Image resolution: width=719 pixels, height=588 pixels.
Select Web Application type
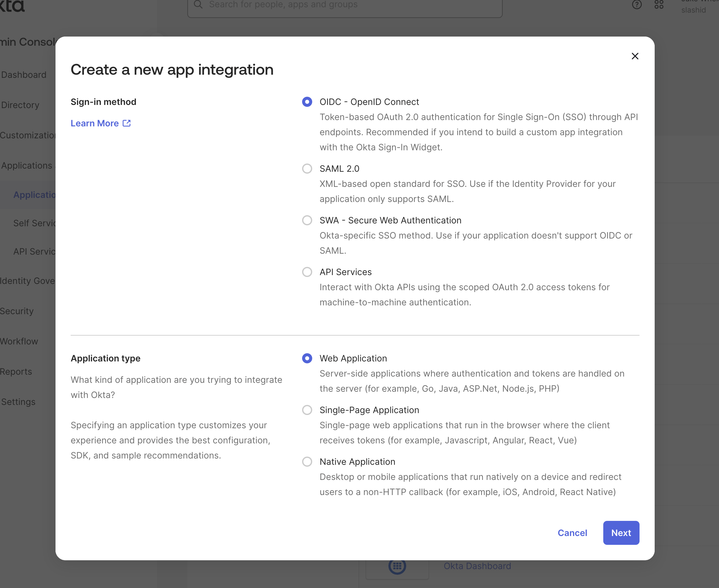click(x=307, y=358)
